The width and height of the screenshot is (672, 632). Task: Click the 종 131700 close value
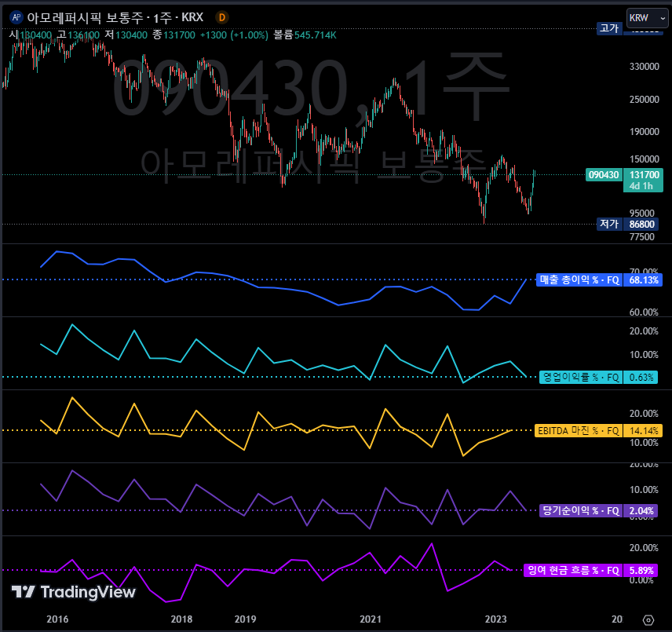[x=174, y=35]
